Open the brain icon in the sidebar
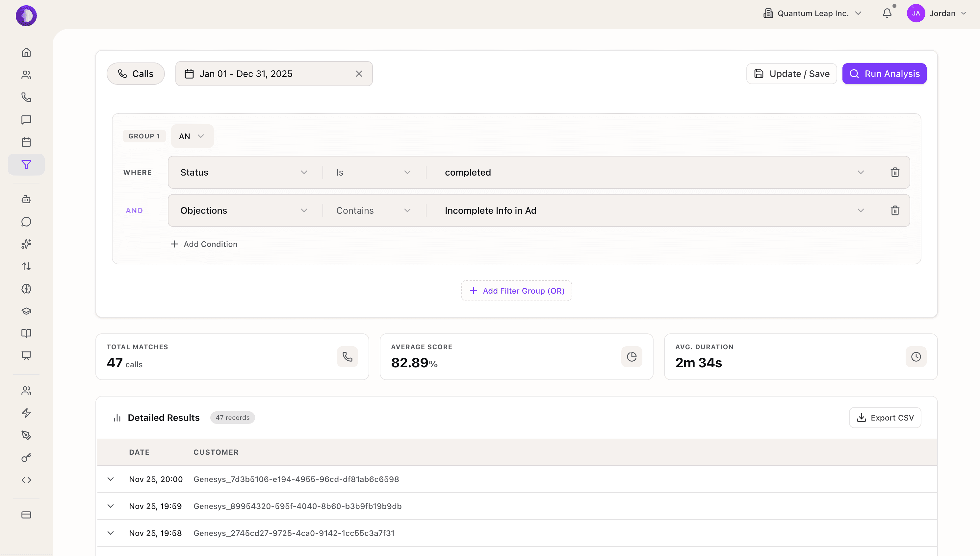 tap(26, 289)
